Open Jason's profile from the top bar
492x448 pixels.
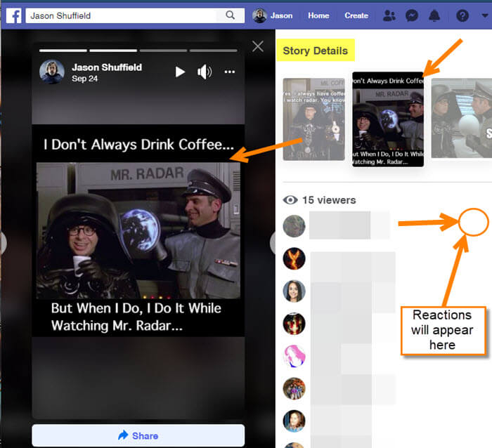coord(273,15)
